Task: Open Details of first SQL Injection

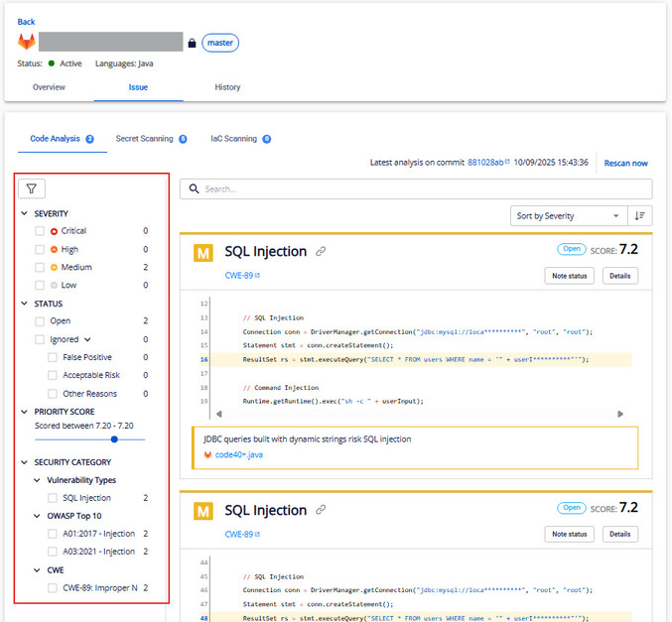Action: pos(619,276)
